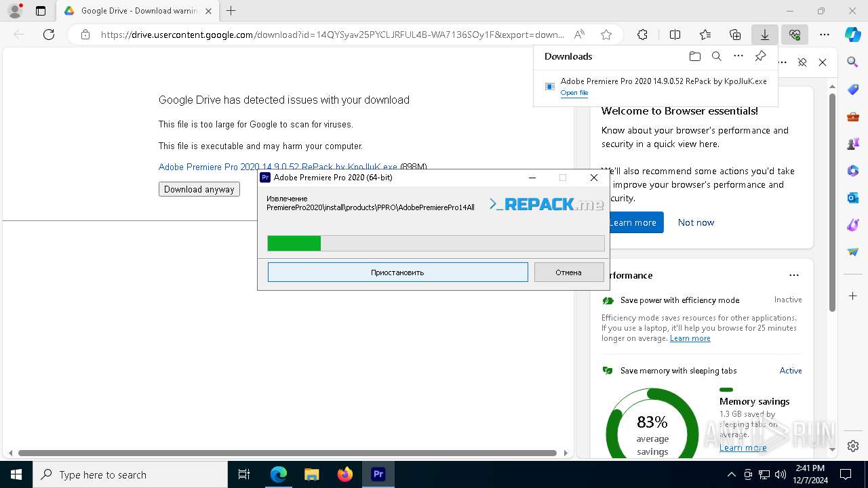This screenshot has width=868, height=488.
Task: Click the taskbar clock showing 2:41 PM
Action: (x=809, y=474)
